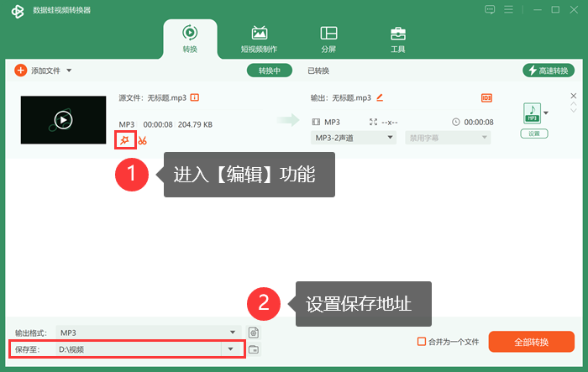Open the 保存至 path dropdown arrow
Image resolution: width=588 pixels, height=372 pixels.
pos(231,349)
